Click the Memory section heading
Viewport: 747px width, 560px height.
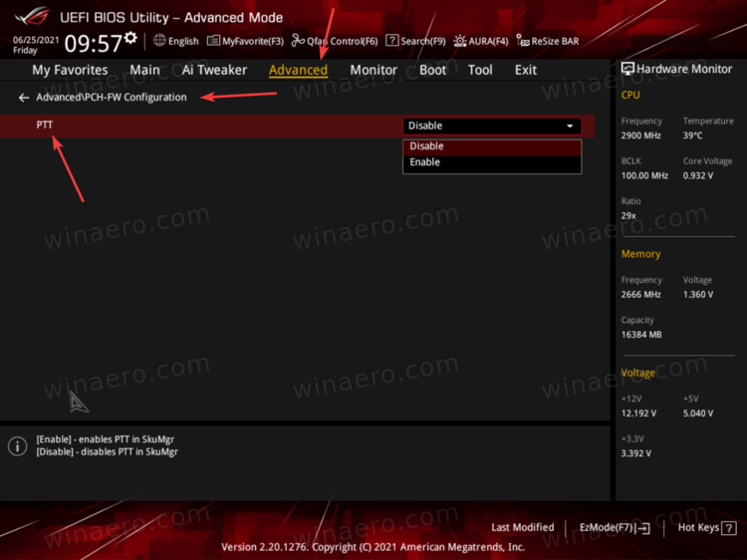tap(640, 254)
